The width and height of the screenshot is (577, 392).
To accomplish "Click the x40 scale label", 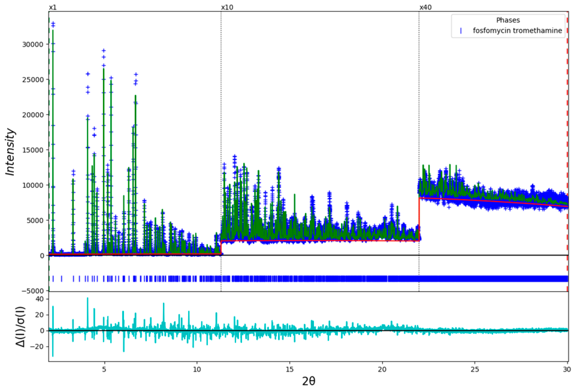I will click(x=425, y=7).
